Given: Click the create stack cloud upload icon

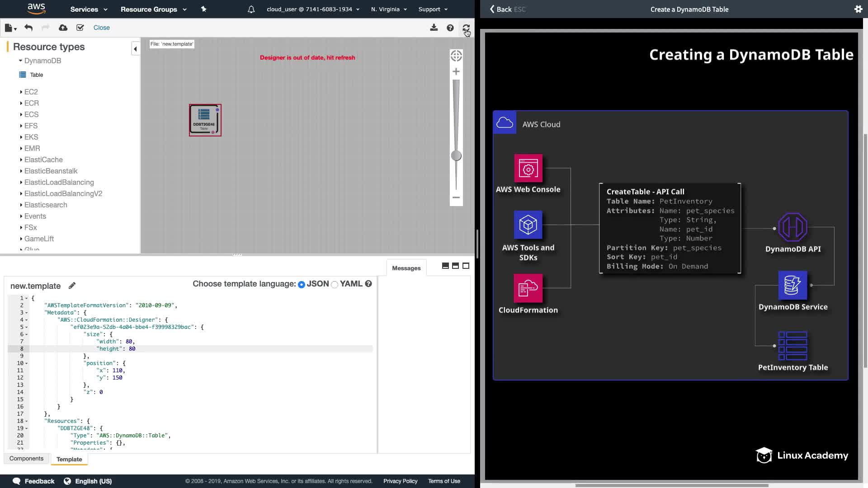Looking at the screenshot, I should 63,28.
